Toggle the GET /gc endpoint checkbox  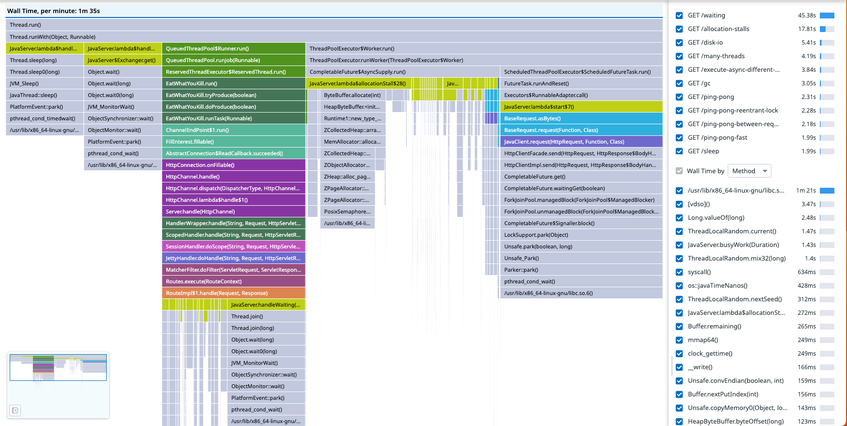[680, 83]
